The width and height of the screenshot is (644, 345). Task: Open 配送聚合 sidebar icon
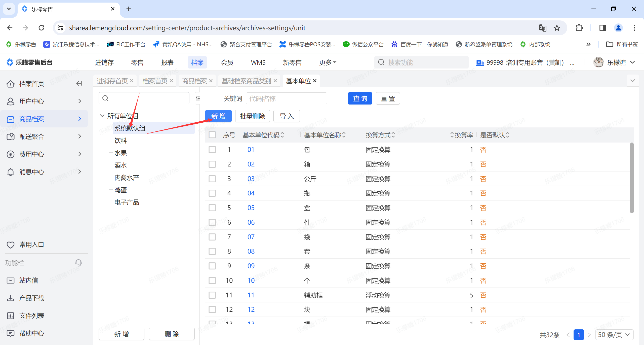click(10, 136)
